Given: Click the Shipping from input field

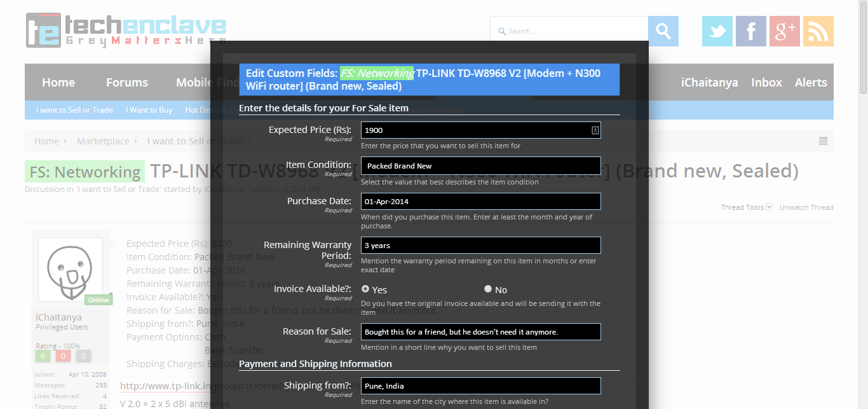Looking at the screenshot, I should click(481, 385).
